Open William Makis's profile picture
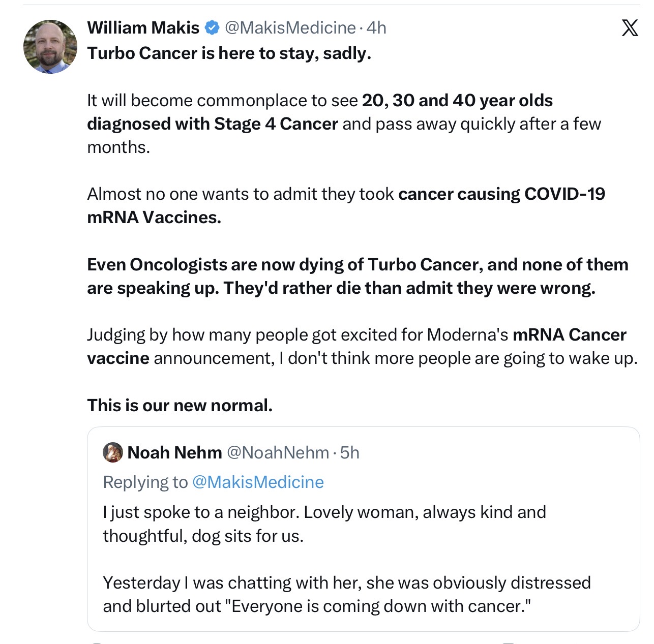Image resolution: width=654 pixels, height=644 pixels. pos(50,47)
